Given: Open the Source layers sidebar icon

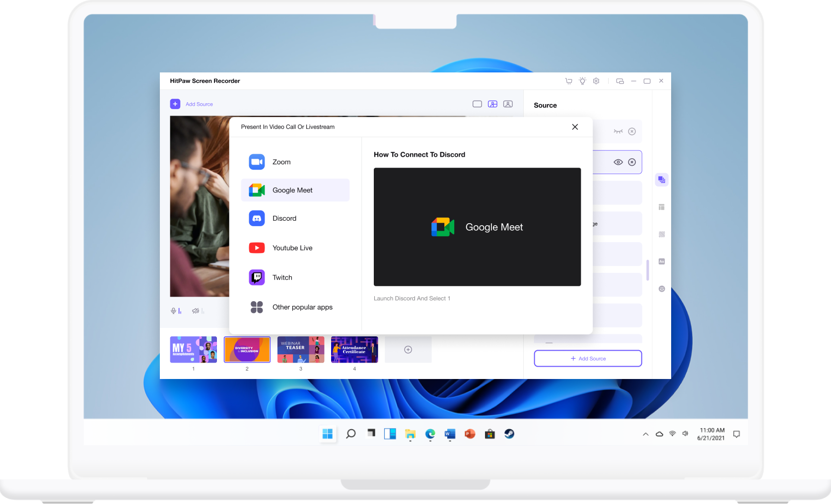Looking at the screenshot, I should 662,180.
